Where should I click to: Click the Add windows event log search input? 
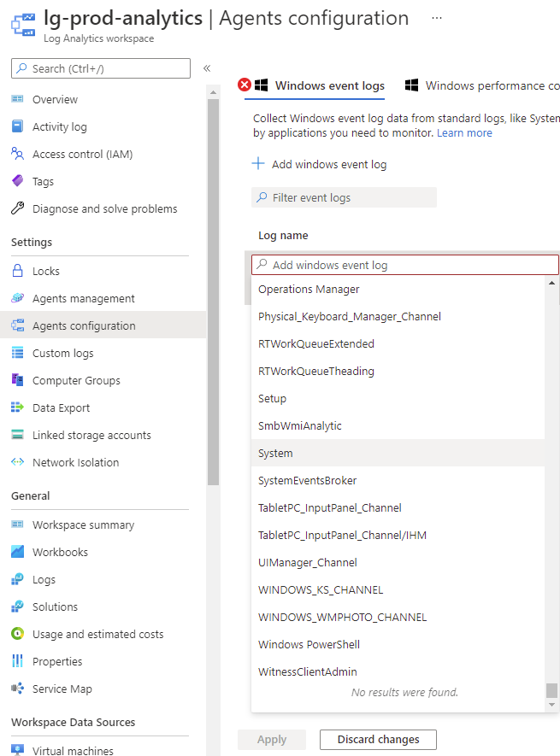[405, 265]
